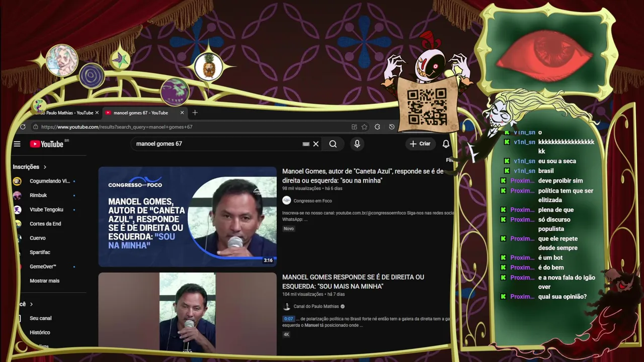The width and height of the screenshot is (644, 362).
Task: Click the green skull avatar in overlay
Action: point(175,92)
